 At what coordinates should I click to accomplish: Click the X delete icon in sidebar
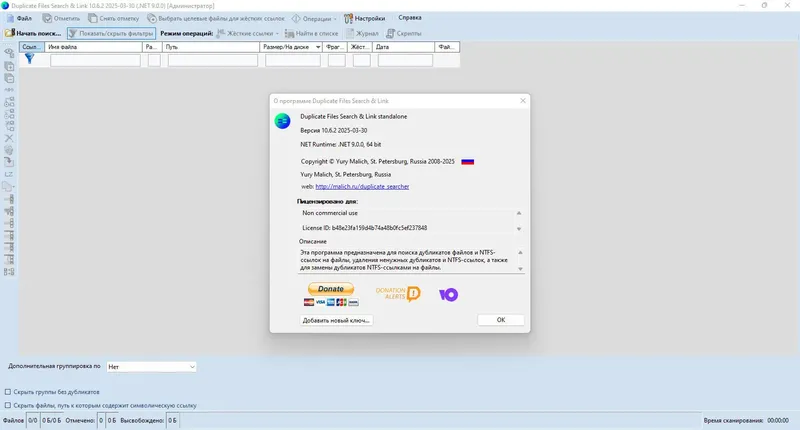[9, 138]
